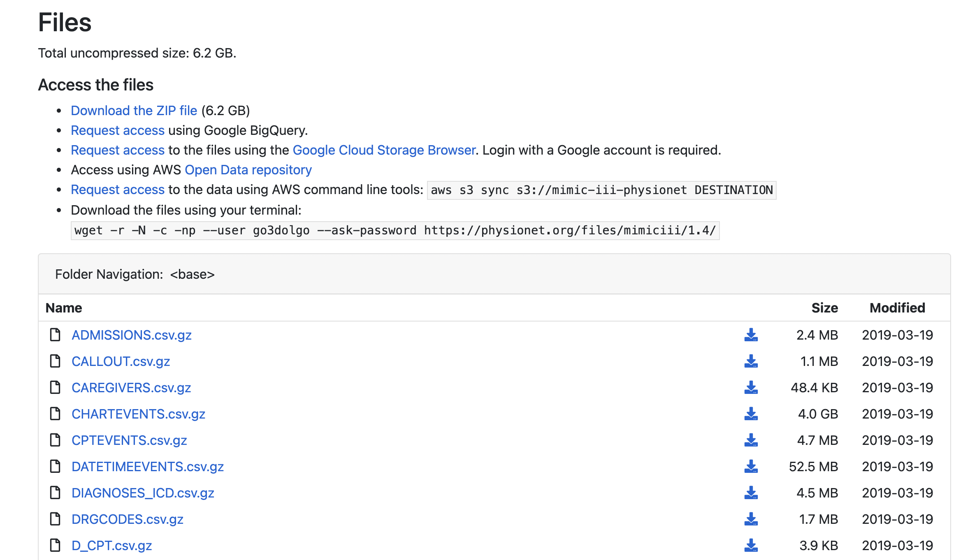Click download icon for DATETIMEEVENTS.csv.gz
970x560 pixels.
[x=751, y=467]
